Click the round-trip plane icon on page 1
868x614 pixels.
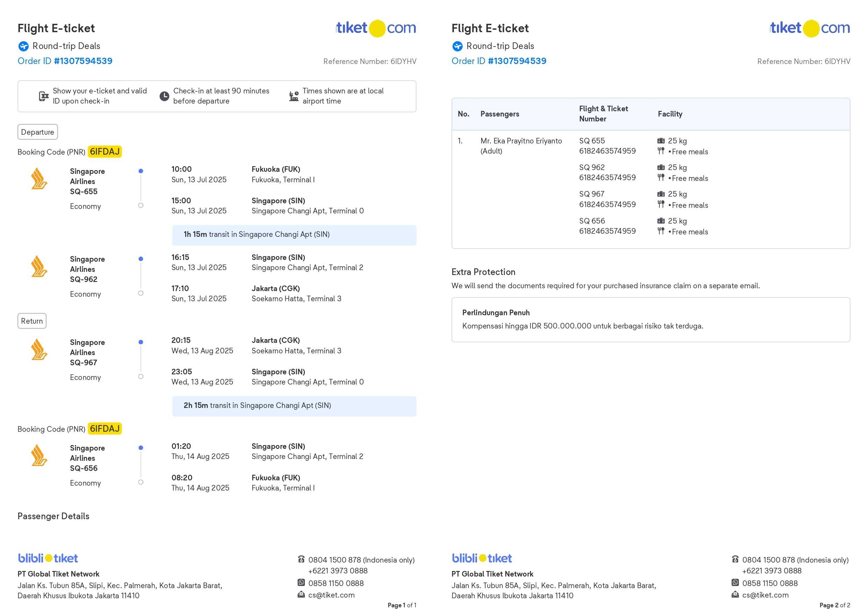[23, 46]
